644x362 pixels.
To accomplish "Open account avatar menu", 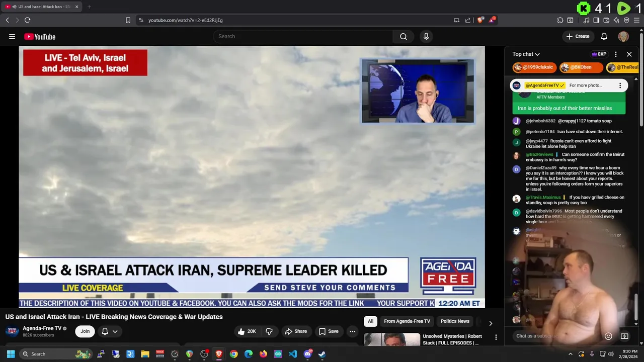I will [623, 36].
